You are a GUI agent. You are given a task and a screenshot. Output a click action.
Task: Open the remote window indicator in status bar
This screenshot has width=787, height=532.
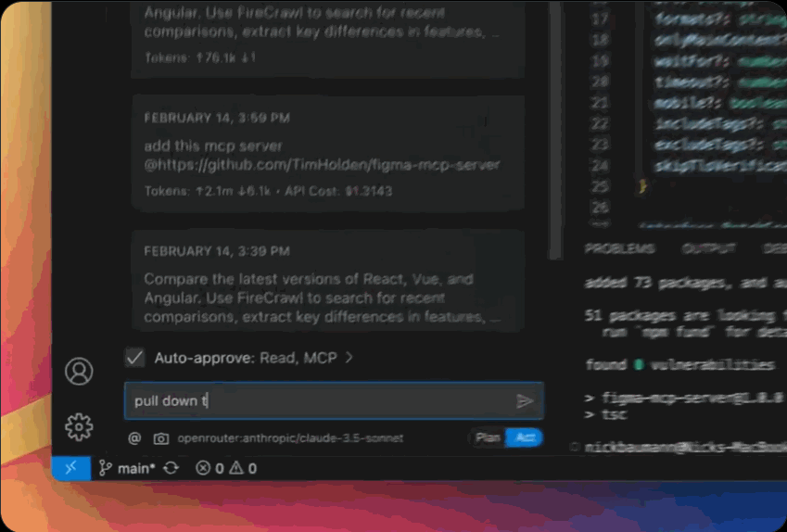pyautogui.click(x=70, y=468)
